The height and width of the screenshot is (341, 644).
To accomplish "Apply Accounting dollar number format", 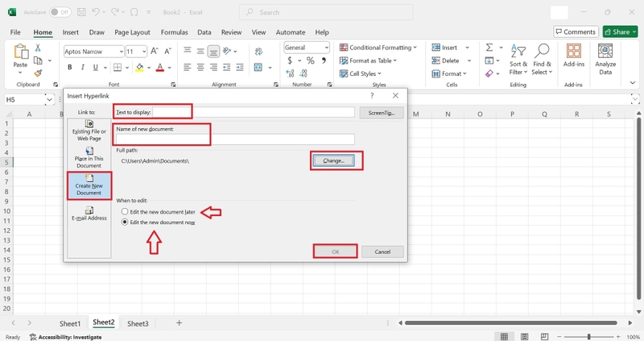I will coord(290,60).
